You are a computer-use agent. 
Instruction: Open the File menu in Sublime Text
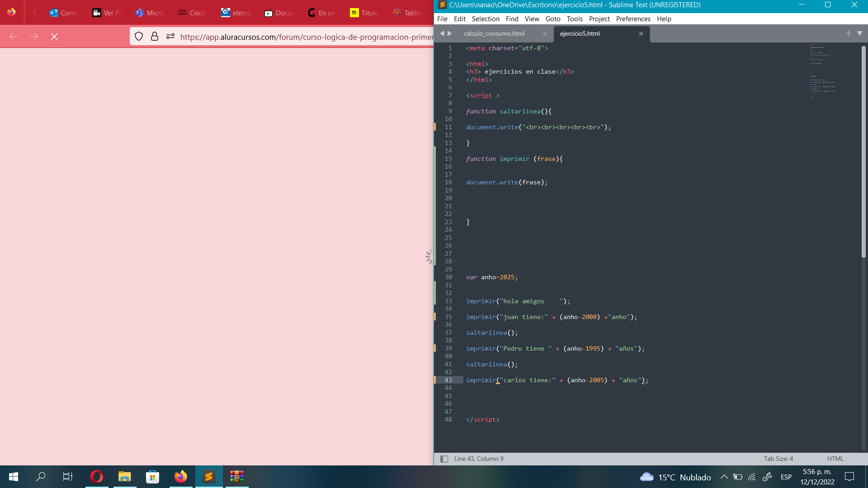442,19
